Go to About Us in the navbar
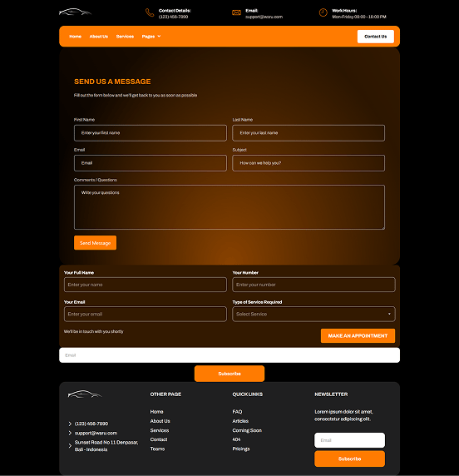 pos(99,37)
